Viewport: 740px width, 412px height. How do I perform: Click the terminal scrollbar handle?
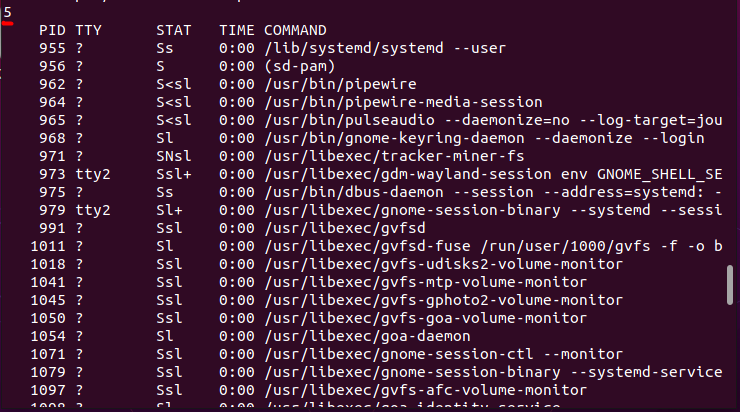730,285
